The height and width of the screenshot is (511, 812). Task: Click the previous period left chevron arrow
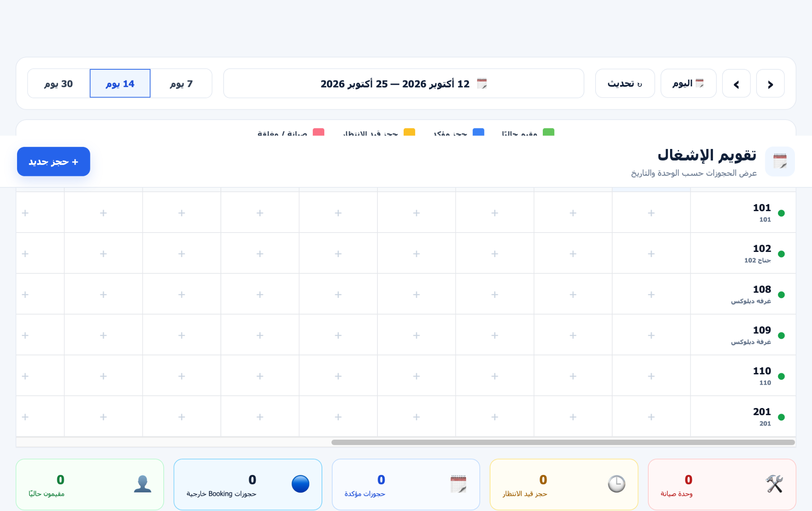click(x=736, y=84)
